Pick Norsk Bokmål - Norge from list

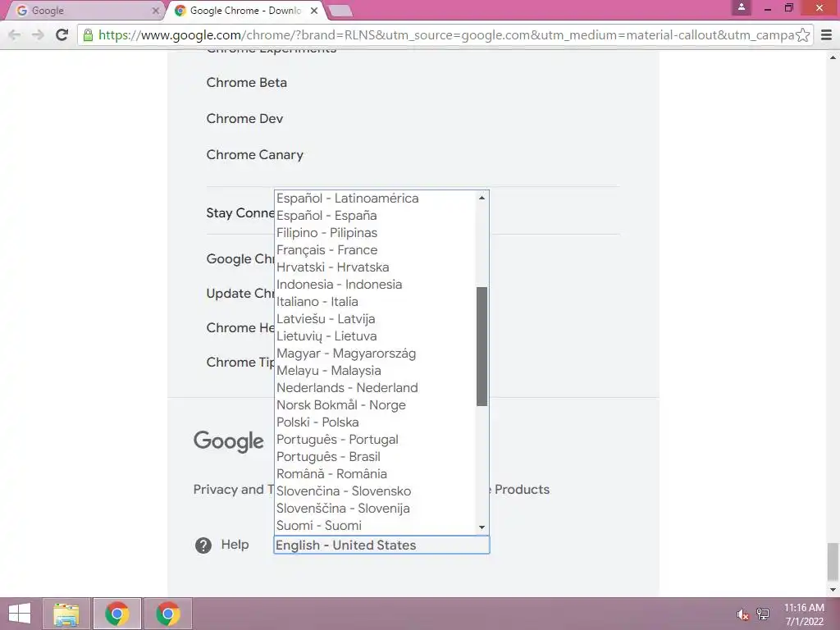[374, 405]
